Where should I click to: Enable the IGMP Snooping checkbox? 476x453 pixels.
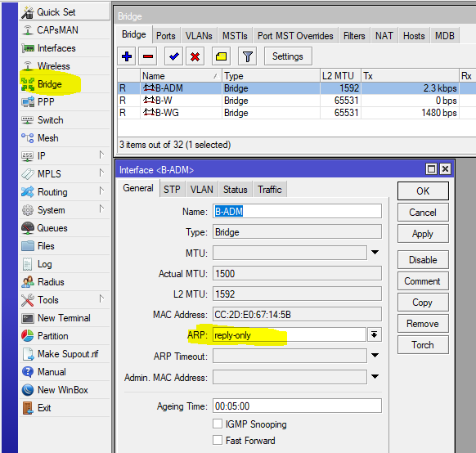click(x=218, y=424)
